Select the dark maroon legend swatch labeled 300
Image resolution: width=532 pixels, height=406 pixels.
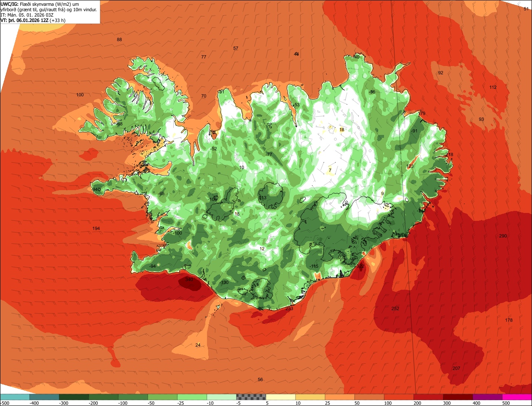[458, 397]
